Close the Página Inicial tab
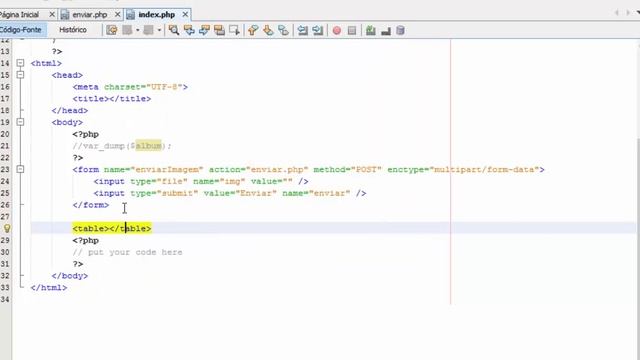640x360 pixels. (52, 14)
